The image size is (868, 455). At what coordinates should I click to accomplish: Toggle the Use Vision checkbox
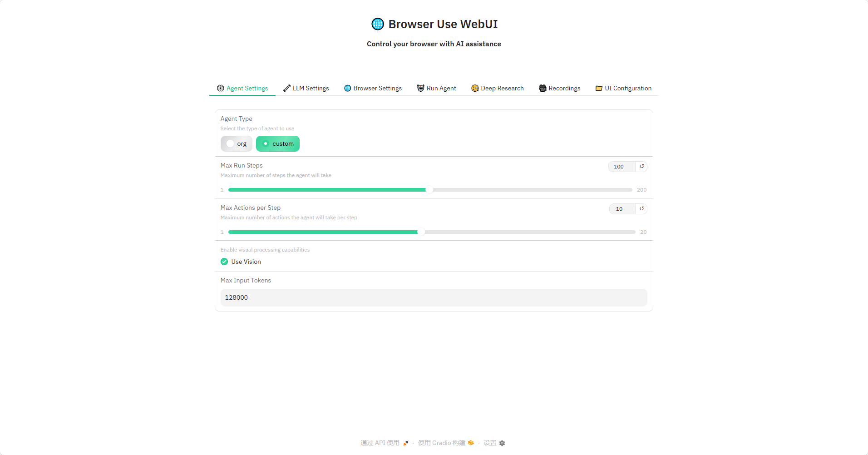pyautogui.click(x=224, y=262)
